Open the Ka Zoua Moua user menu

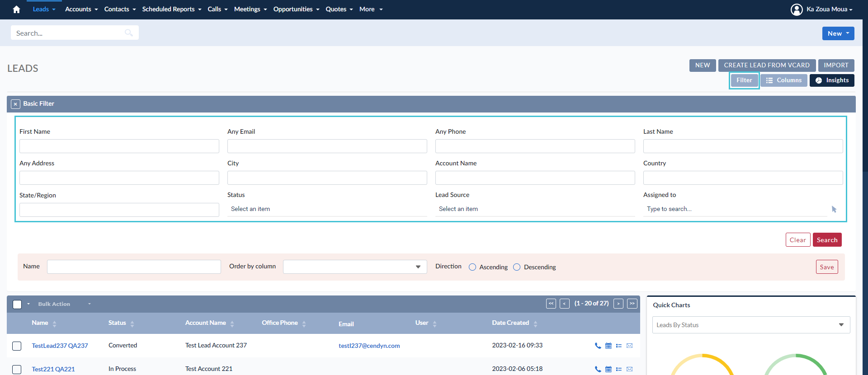(x=829, y=9)
